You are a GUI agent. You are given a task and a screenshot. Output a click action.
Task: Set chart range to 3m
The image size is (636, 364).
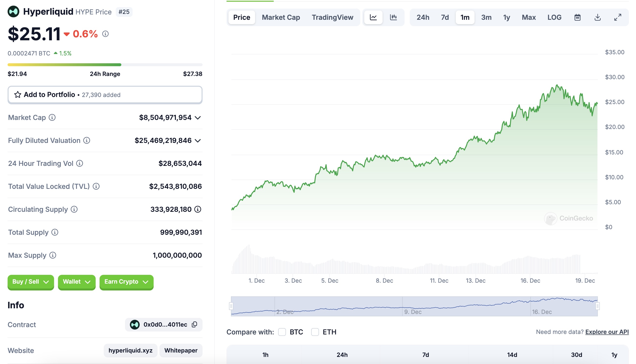[x=486, y=17]
